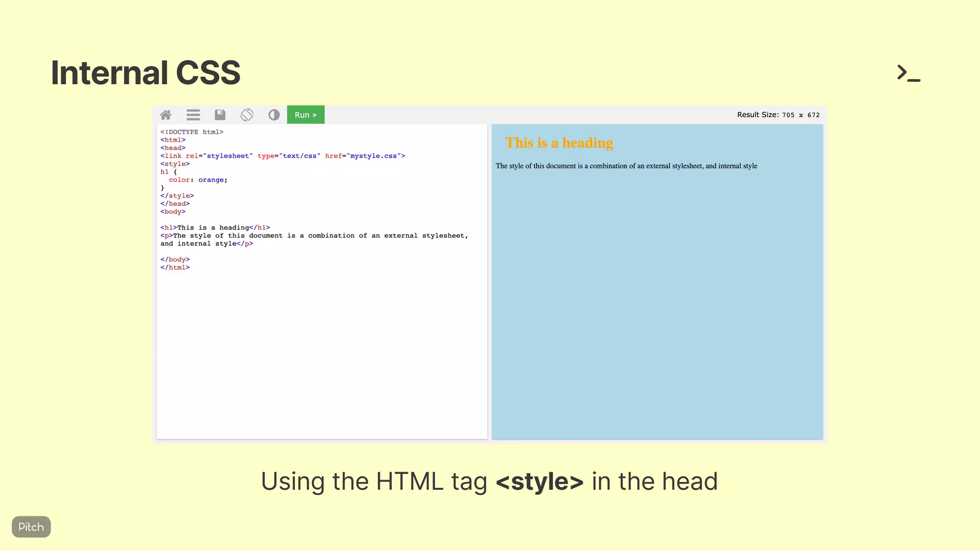Click the orange 'This is a heading' text

click(x=559, y=143)
